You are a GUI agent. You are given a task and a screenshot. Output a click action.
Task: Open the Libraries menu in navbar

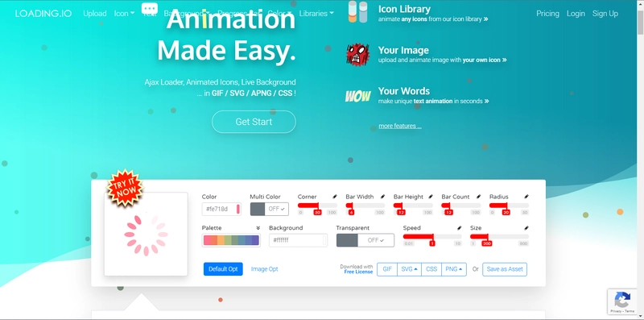316,14
